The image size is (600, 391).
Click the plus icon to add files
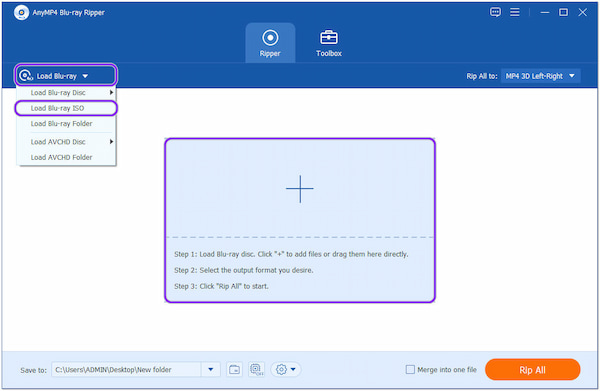pos(300,189)
